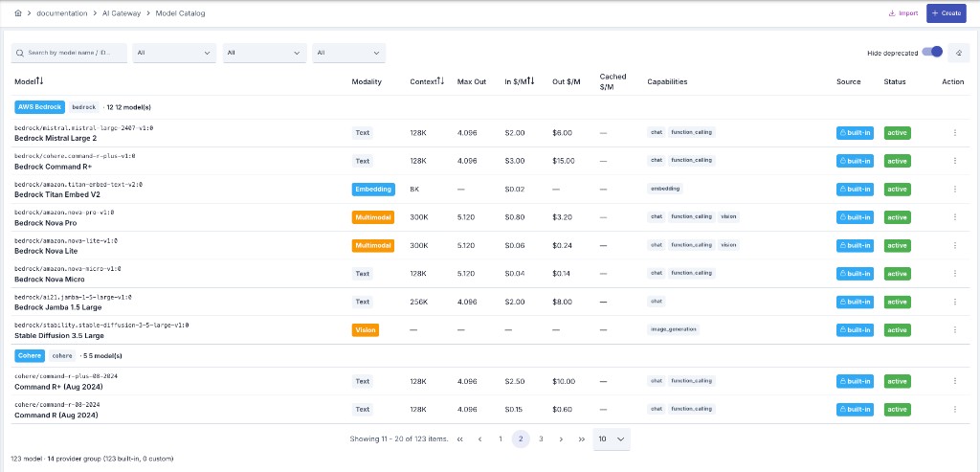
Task: Click built-in badge for Bedrock Mistral Large 2
Action: 855,132
